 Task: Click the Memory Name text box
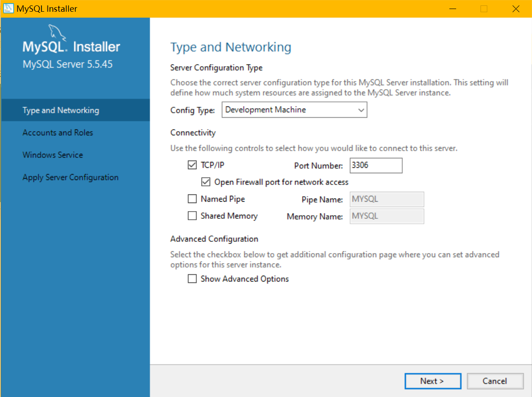click(387, 216)
